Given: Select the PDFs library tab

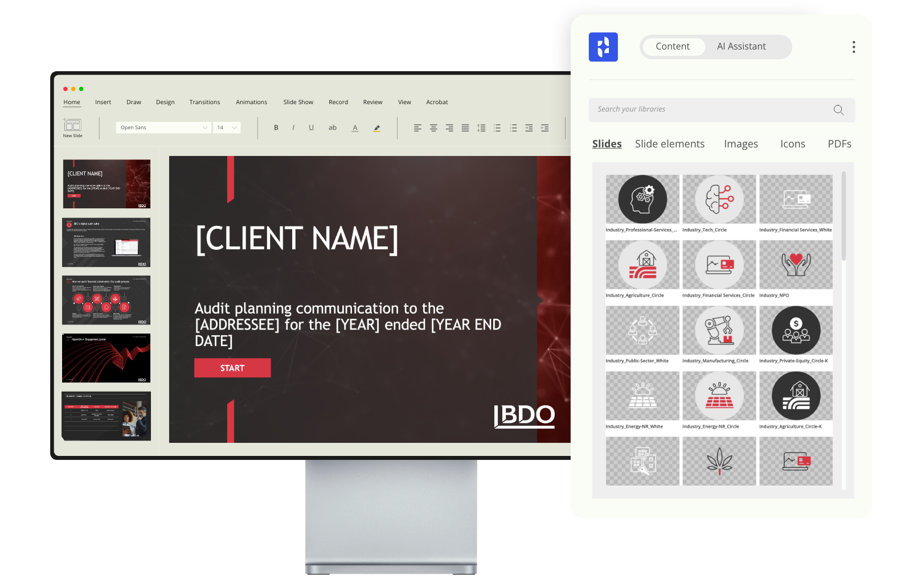Looking at the screenshot, I should (839, 144).
